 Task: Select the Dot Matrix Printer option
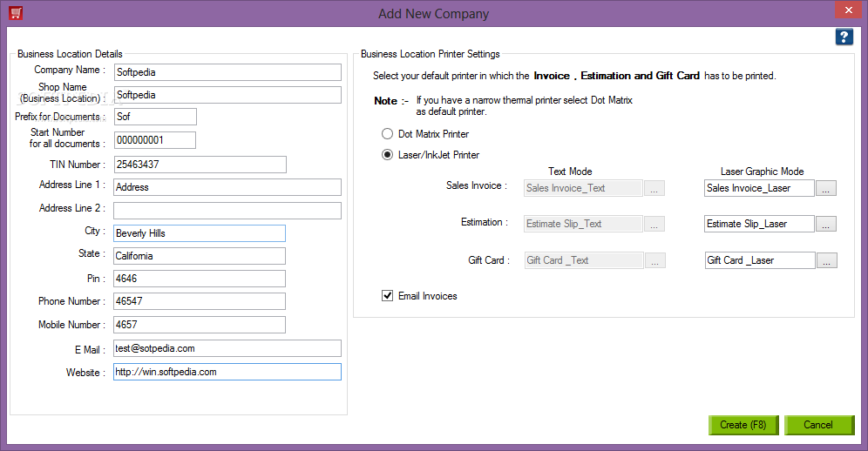[388, 134]
